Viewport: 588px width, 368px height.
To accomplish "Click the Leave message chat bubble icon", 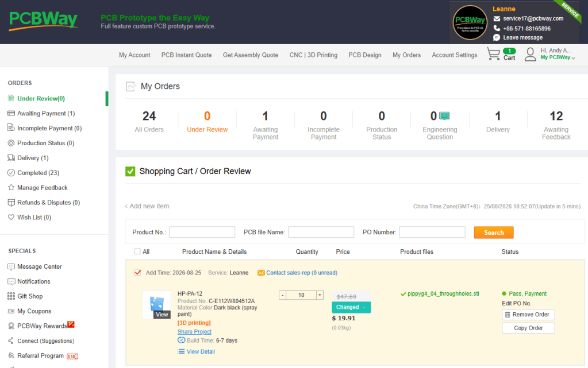I will [x=497, y=37].
